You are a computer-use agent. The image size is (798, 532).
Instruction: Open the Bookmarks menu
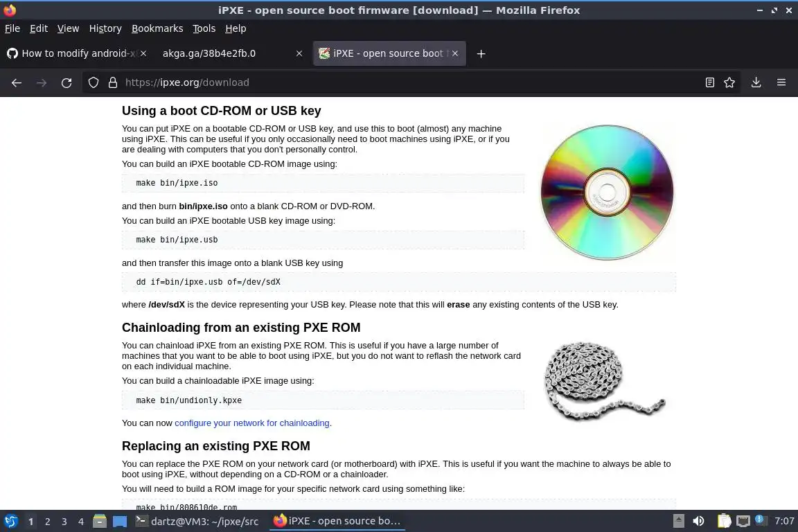tap(157, 28)
